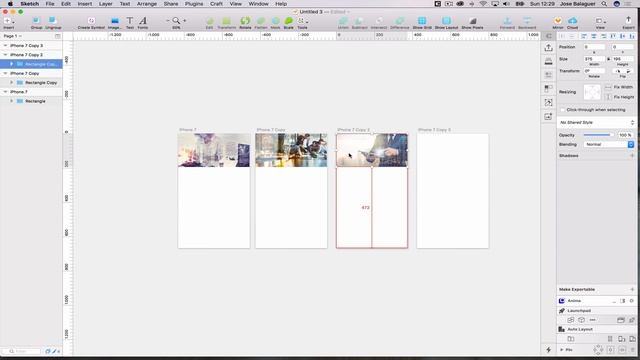This screenshot has height=360, width=640.
Task: Open the Window menu
Action: click(x=258, y=4)
